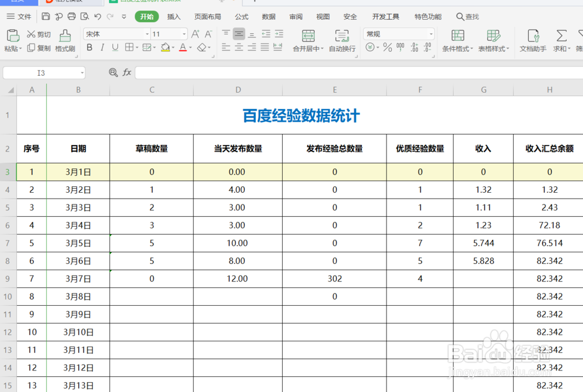Viewport: 583px width, 392px height.
Task: Click Cut (剪切) scissors button
Action: click(38, 34)
